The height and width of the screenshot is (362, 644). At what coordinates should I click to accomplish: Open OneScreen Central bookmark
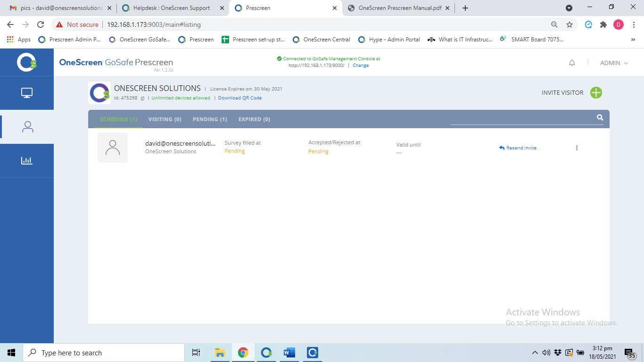322,40
